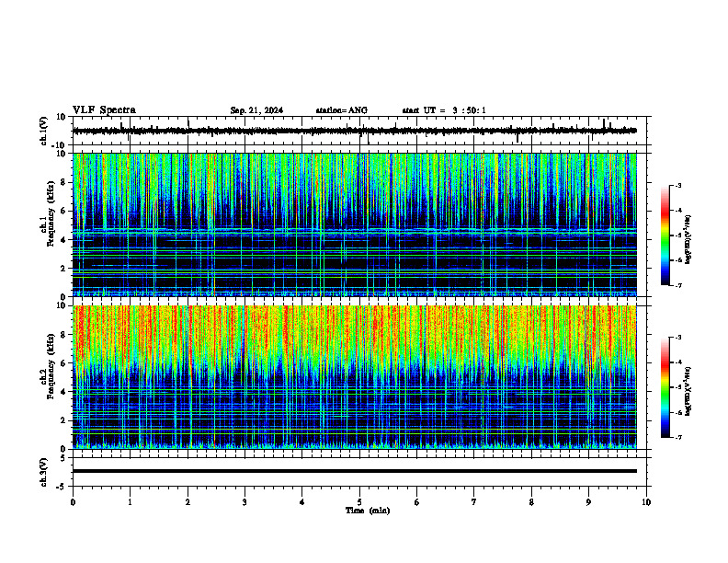This screenshot has width=728, height=563.
Task: Click the "9" tick on the time axis
Action: (x=588, y=502)
